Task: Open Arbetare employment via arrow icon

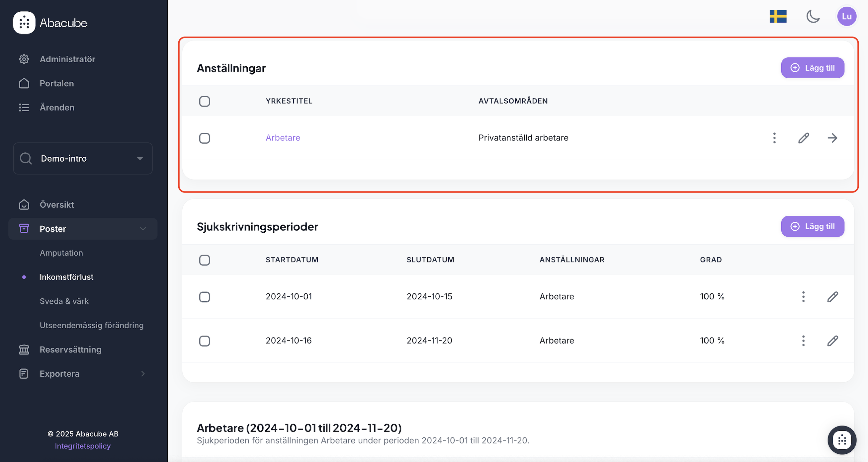Action: [x=832, y=138]
